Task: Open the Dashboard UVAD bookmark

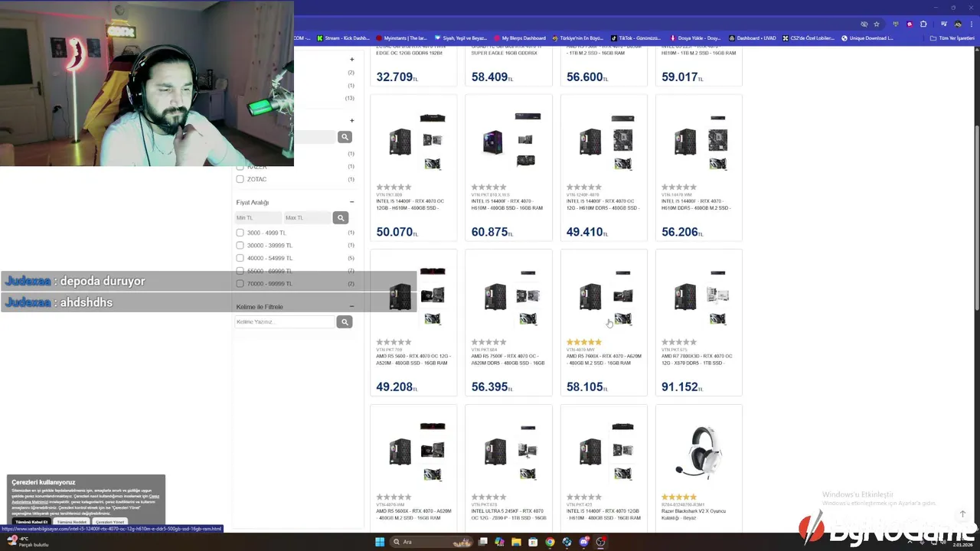Action: (x=753, y=37)
